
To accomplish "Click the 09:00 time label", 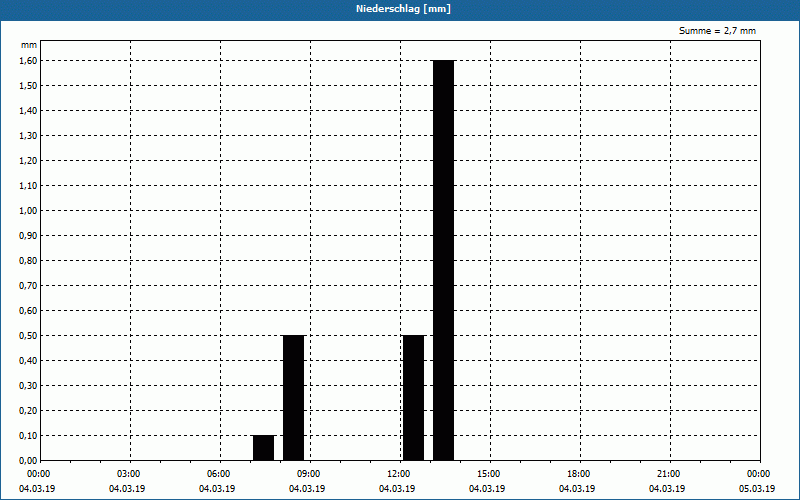I will (x=309, y=474).
